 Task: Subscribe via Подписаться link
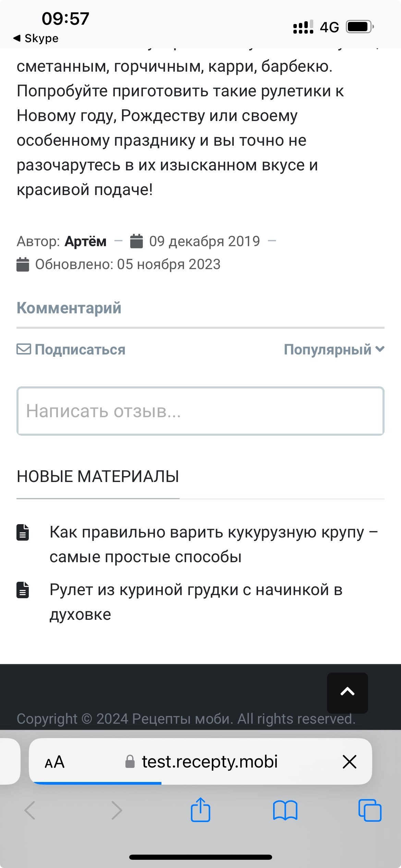80,350
